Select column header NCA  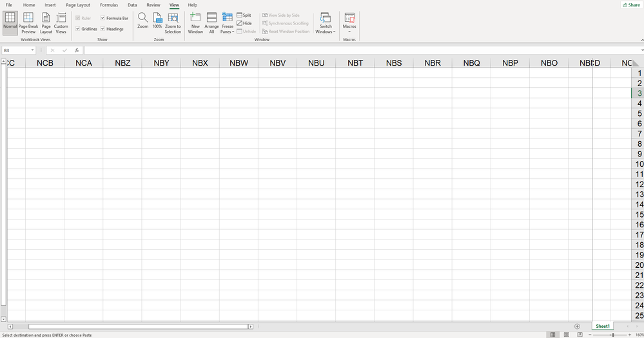click(84, 62)
